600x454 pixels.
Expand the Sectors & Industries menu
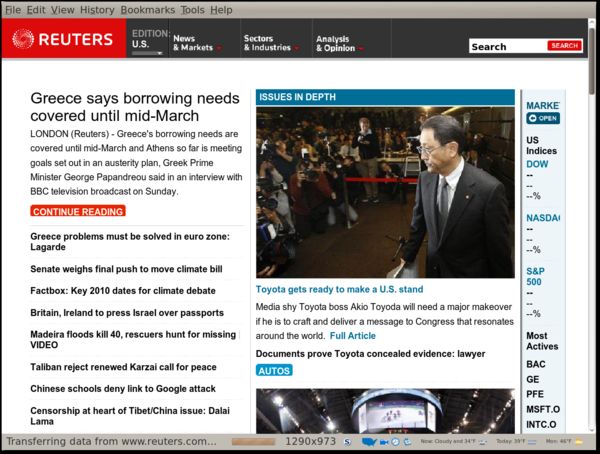click(271, 43)
